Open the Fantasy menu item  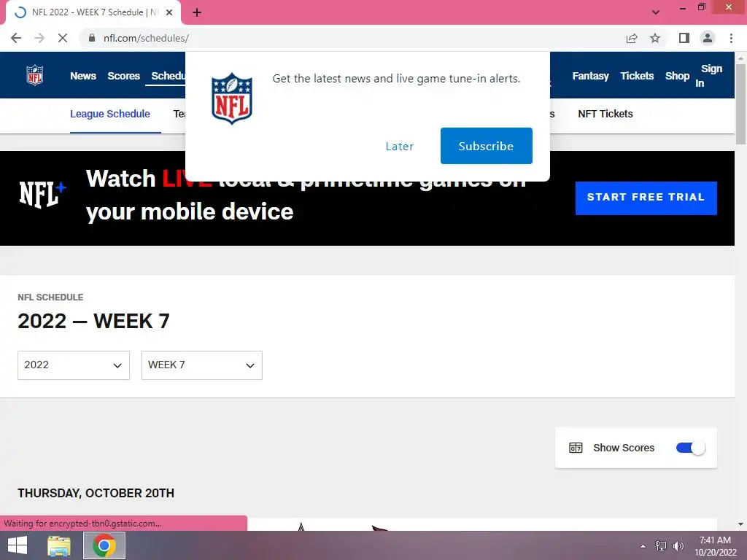coord(590,76)
